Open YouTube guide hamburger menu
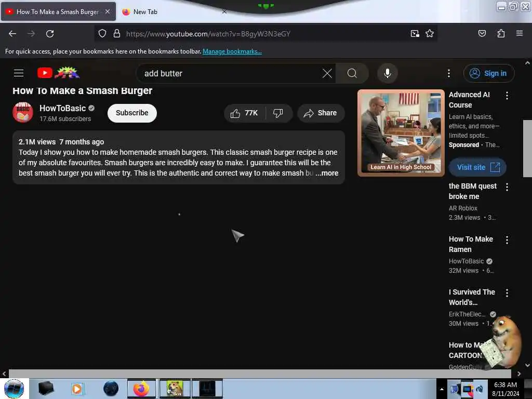Screen dimensions: 532x399 pyautogui.click(x=19, y=73)
